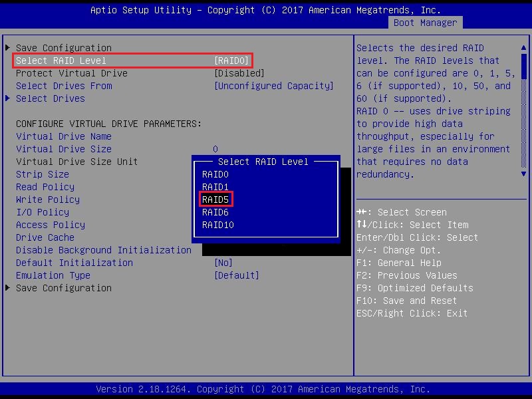Choose RAID10 from the popup
This screenshot has height=399, width=532.
point(219,225)
